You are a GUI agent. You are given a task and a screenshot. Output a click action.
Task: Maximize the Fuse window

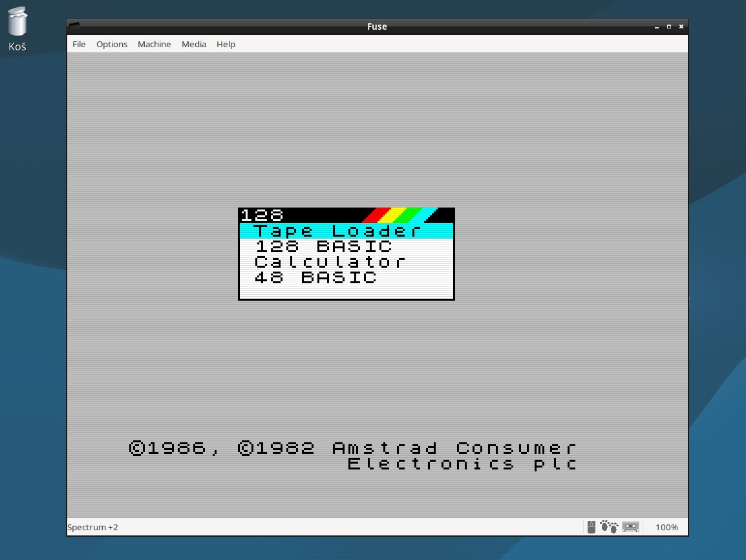(x=669, y=27)
